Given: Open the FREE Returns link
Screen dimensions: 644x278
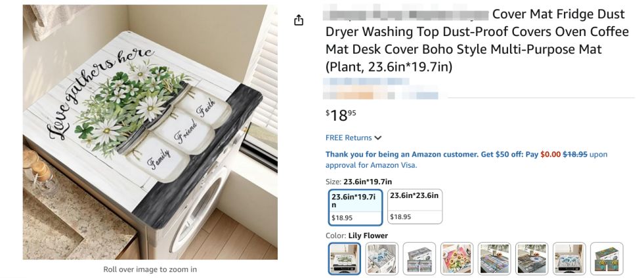Looking at the screenshot, I should (x=349, y=138).
